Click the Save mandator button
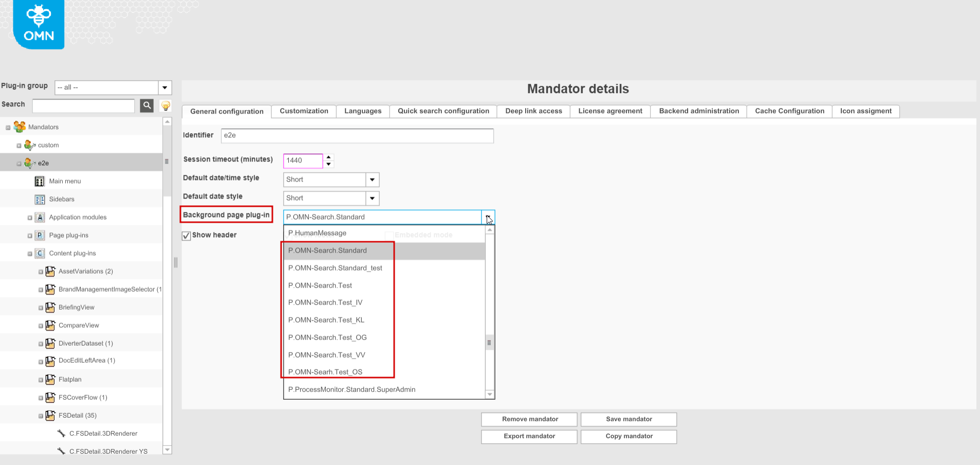Image resolution: width=980 pixels, height=465 pixels. coord(628,419)
